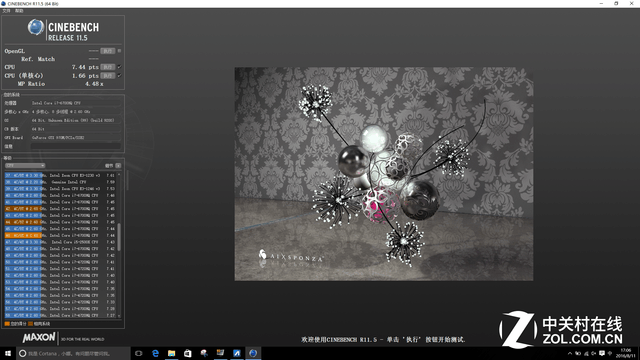Select the Intel Core i5-2500K ranking row
The height and width of the screenshot is (360, 640).
click(60, 242)
